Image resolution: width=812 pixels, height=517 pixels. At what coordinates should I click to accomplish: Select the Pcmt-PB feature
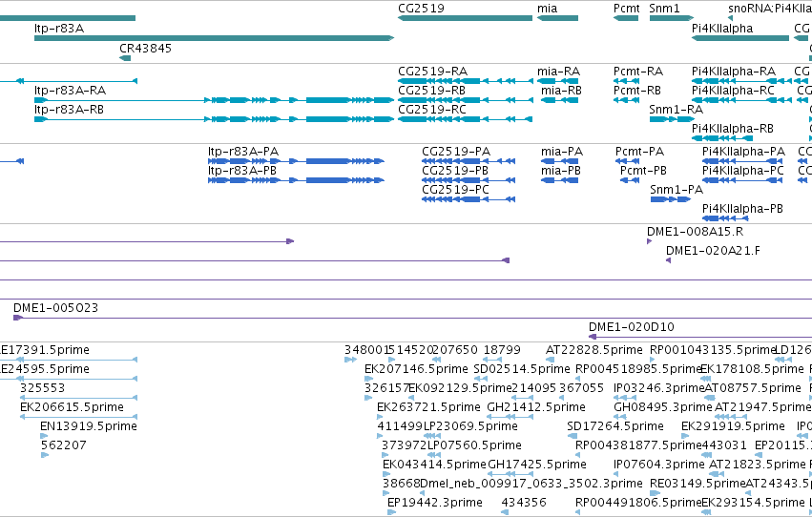coord(629,180)
